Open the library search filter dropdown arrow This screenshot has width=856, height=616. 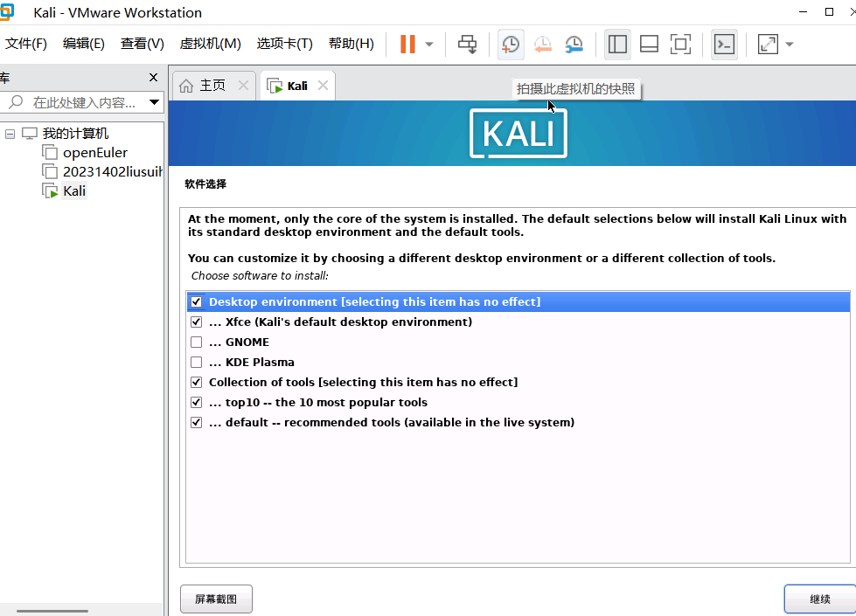click(154, 102)
